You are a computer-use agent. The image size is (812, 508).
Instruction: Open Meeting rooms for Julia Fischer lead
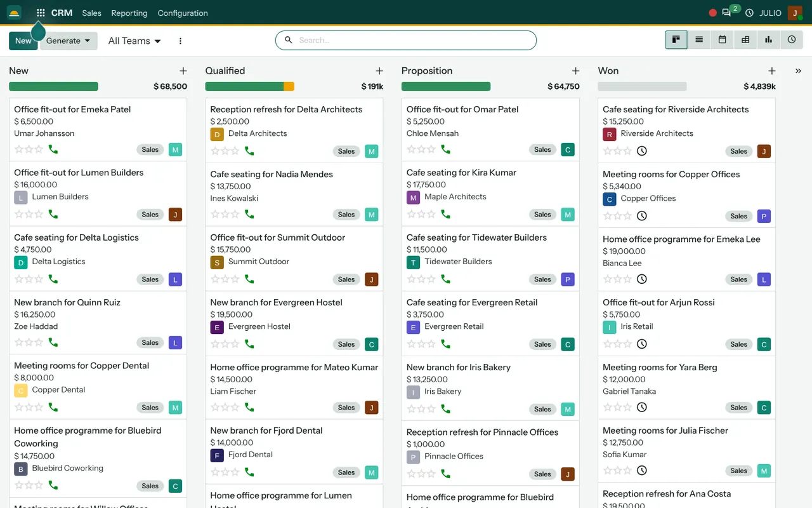click(x=665, y=431)
